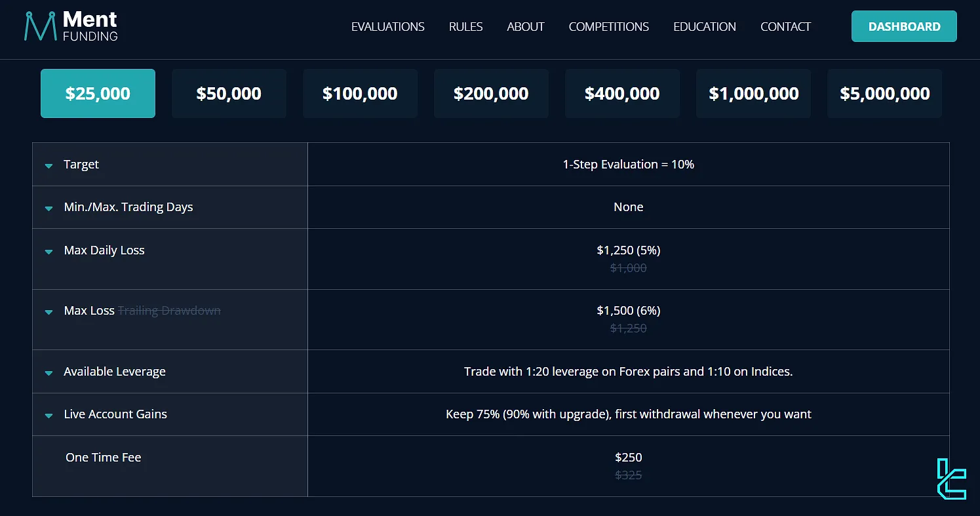980x516 pixels.
Task: Select the $25,000 account size
Action: (98, 94)
